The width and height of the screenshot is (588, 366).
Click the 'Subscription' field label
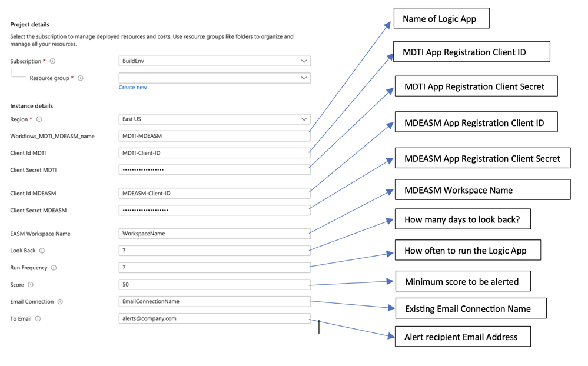[25, 61]
